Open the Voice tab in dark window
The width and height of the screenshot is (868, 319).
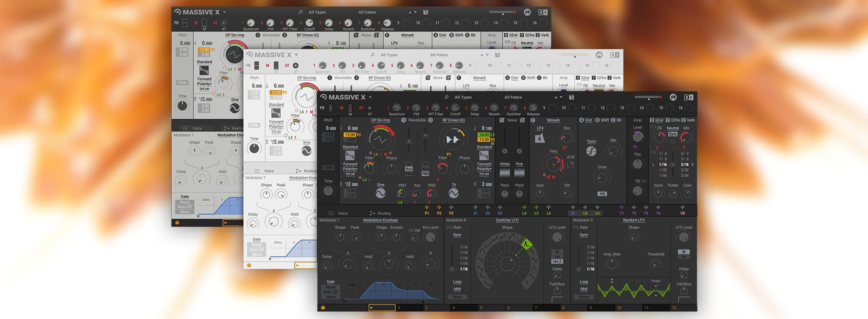343,213
